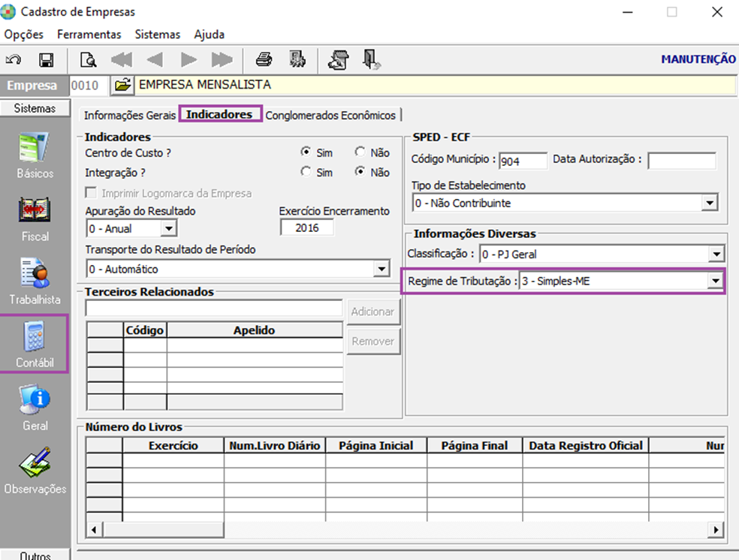Screen dimensions: 739x560
Task: Select Sim for Integração
Action: coord(306,172)
